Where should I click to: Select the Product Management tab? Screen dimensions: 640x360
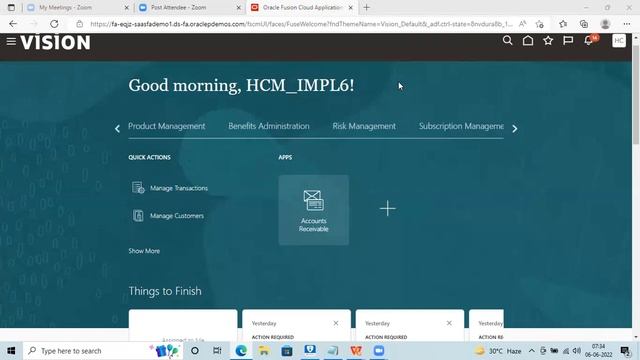[x=167, y=126]
